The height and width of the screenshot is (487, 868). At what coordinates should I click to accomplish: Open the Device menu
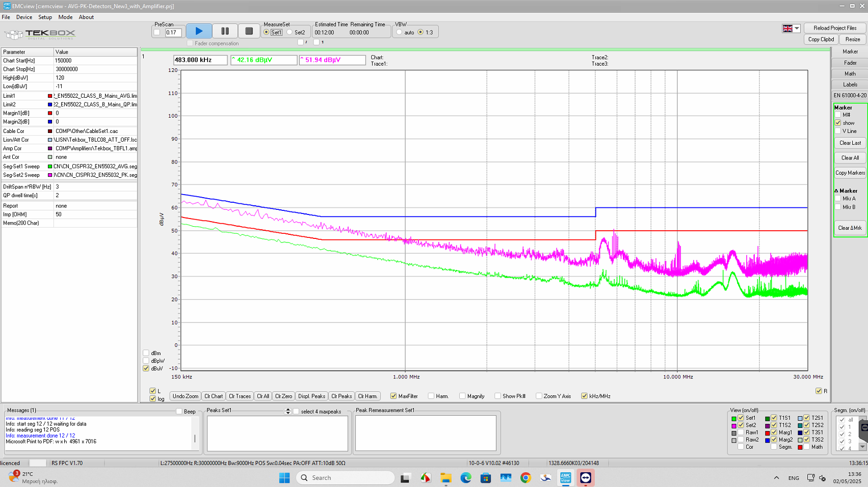pyautogui.click(x=24, y=17)
